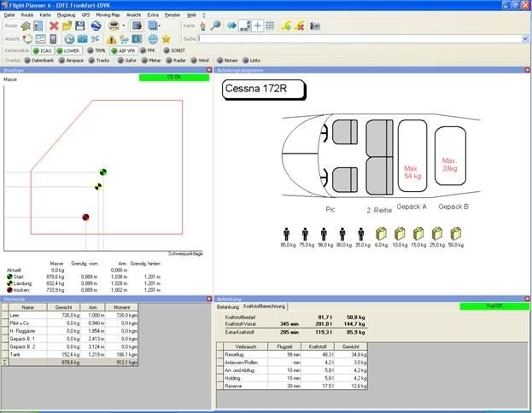Open the printer icon dropdown arrow

click(x=124, y=26)
